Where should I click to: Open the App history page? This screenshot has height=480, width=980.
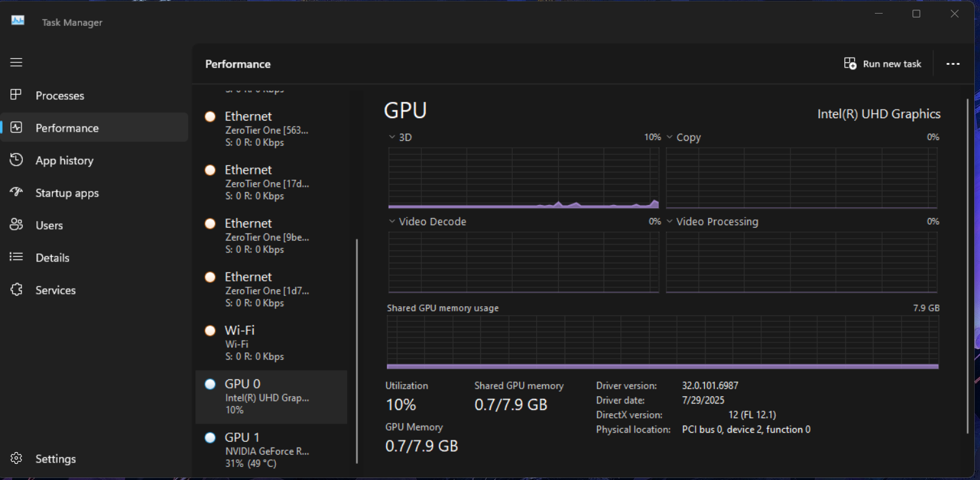(x=94, y=160)
